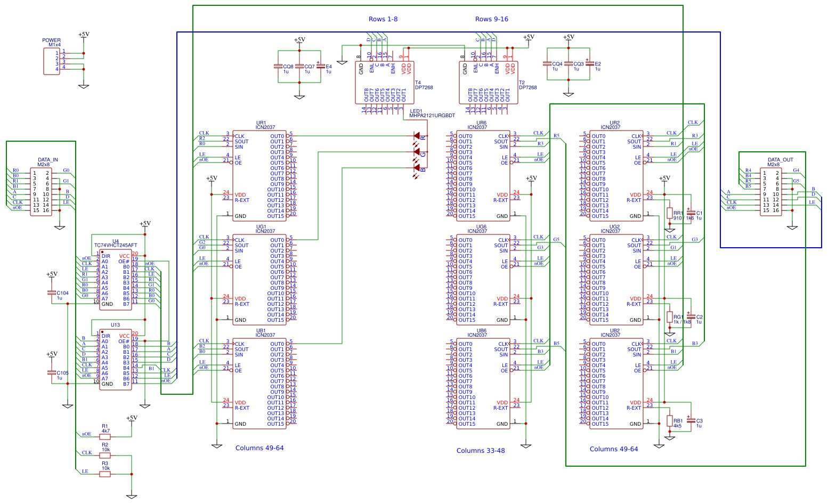
Task: Pick the UG2 reference designator
Action: [x=615, y=226]
